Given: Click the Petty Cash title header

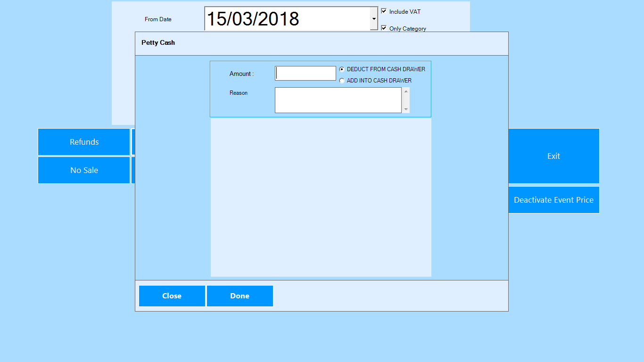Looking at the screenshot, I should tap(158, 43).
